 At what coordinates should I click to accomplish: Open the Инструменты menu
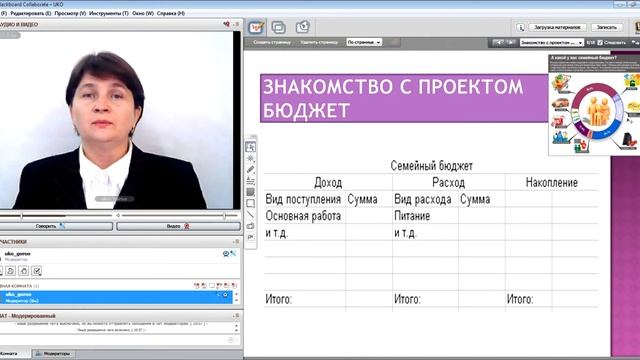pyautogui.click(x=109, y=13)
